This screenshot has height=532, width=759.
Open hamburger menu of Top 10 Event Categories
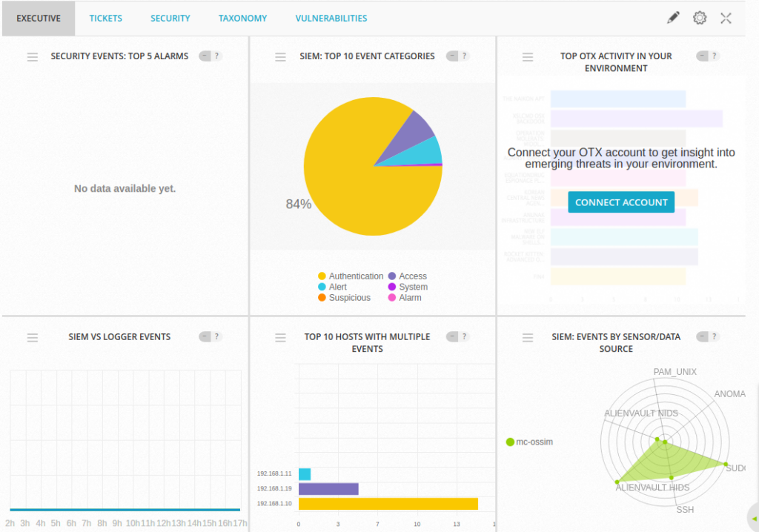point(280,56)
